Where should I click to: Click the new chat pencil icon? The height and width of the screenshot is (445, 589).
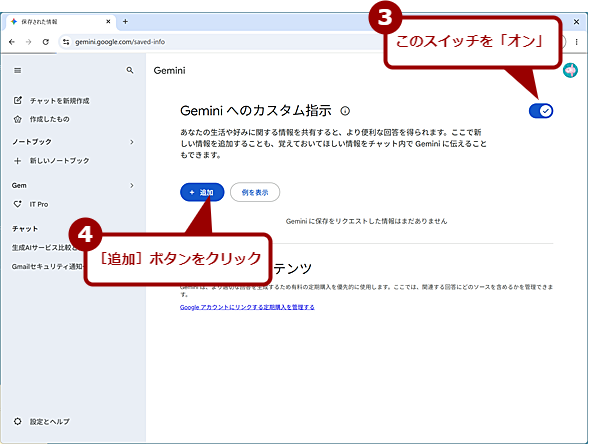pyautogui.click(x=18, y=100)
